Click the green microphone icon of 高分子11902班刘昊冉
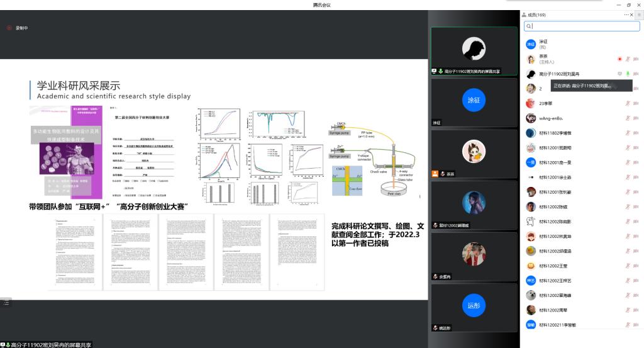The image size is (644, 348). pos(627,74)
